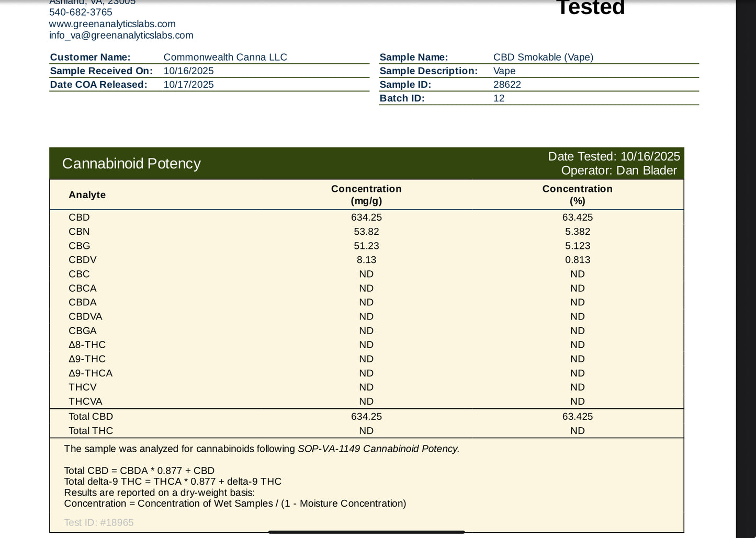Click the Operator: Dan Blader text

click(618, 170)
